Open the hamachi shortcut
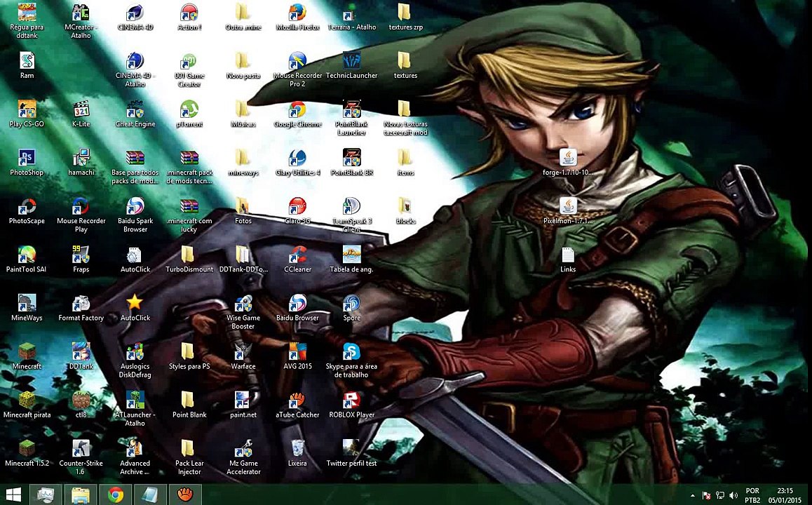 (x=81, y=157)
